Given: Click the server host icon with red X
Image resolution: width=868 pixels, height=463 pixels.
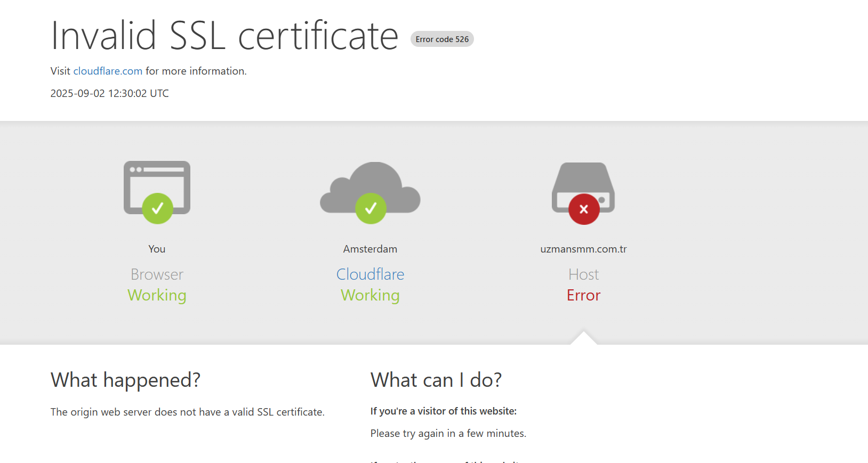Looking at the screenshot, I should pyautogui.click(x=583, y=193).
